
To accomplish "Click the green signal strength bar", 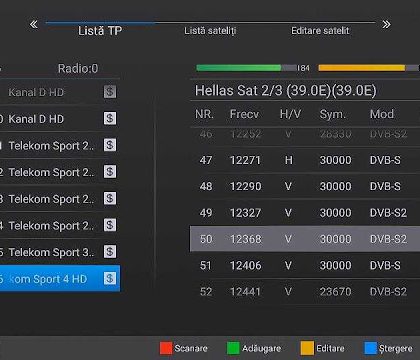I will click(246, 68).
